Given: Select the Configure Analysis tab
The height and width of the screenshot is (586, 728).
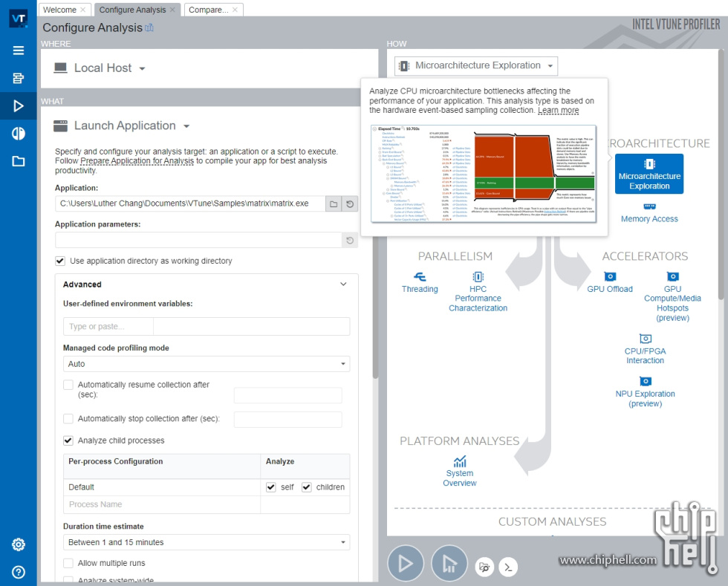Looking at the screenshot, I should 132,10.
